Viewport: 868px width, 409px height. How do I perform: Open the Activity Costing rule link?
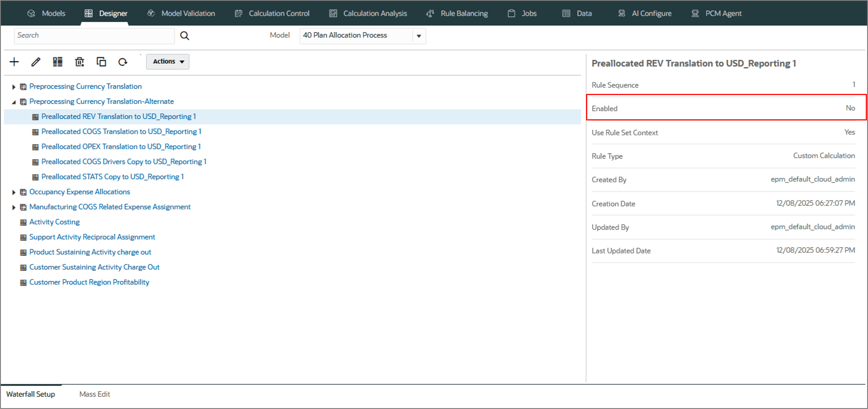(x=54, y=222)
